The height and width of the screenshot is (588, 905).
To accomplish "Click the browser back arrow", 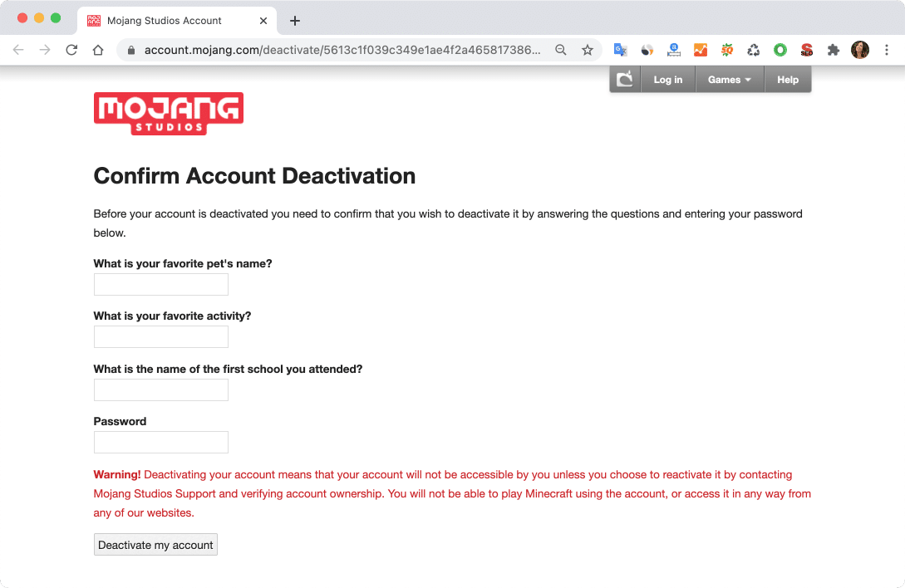I will (x=18, y=50).
